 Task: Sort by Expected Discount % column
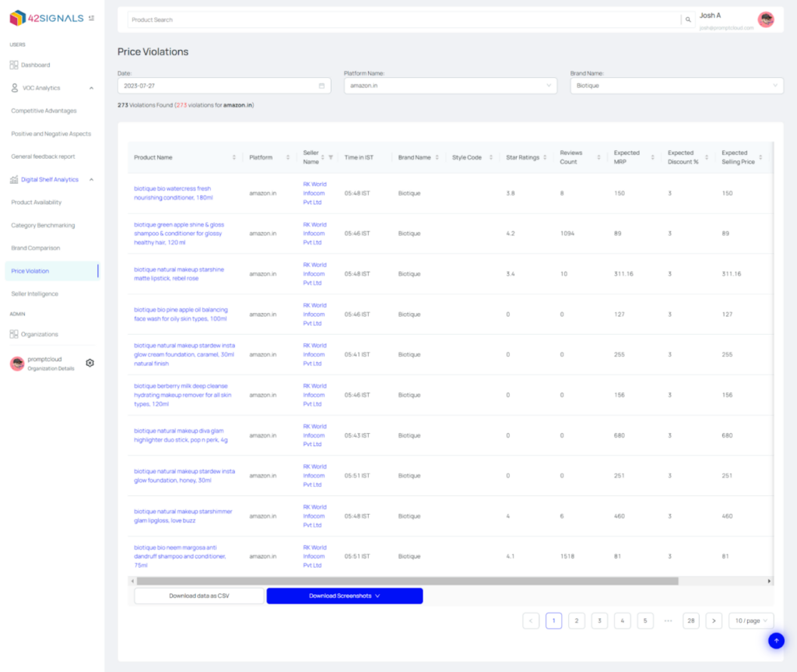(707, 157)
